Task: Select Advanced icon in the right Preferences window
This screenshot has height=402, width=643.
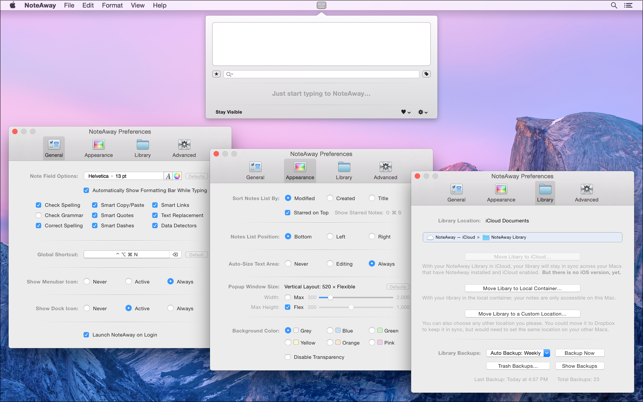Action: tap(586, 193)
